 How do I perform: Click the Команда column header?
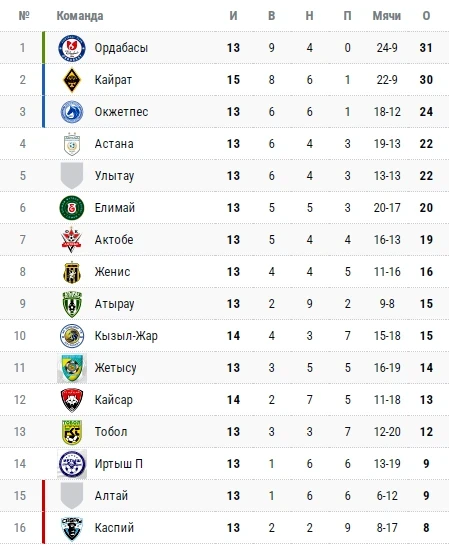tap(80, 16)
